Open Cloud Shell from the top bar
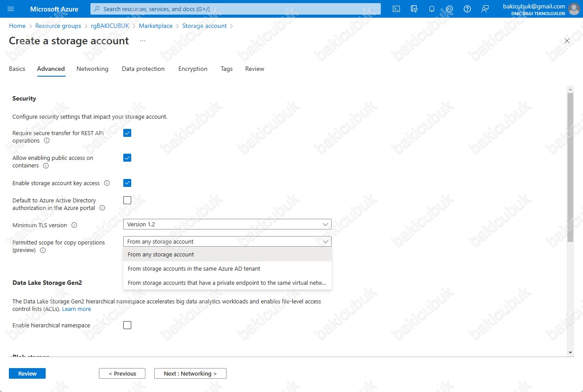 397,9
